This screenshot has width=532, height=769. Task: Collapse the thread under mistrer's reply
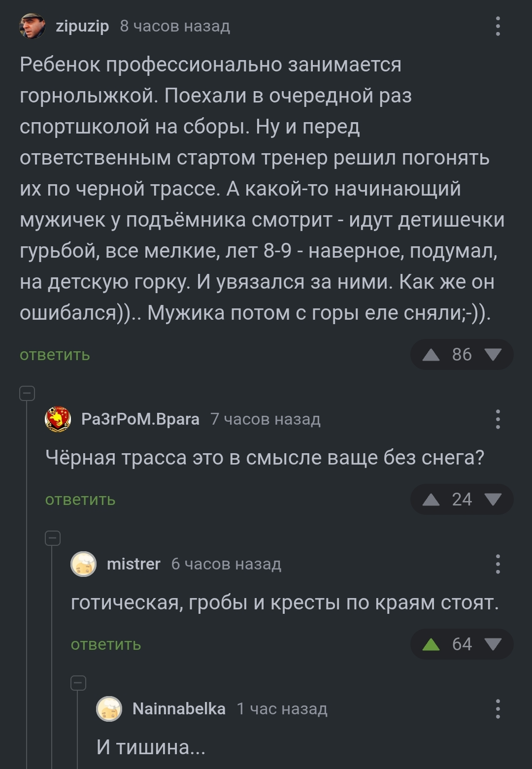[x=78, y=684]
